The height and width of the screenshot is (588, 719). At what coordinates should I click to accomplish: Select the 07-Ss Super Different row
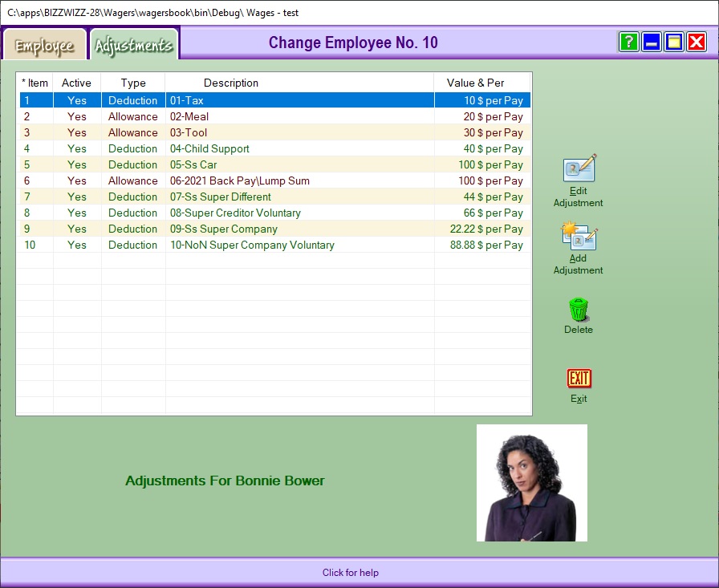pyautogui.click(x=275, y=197)
